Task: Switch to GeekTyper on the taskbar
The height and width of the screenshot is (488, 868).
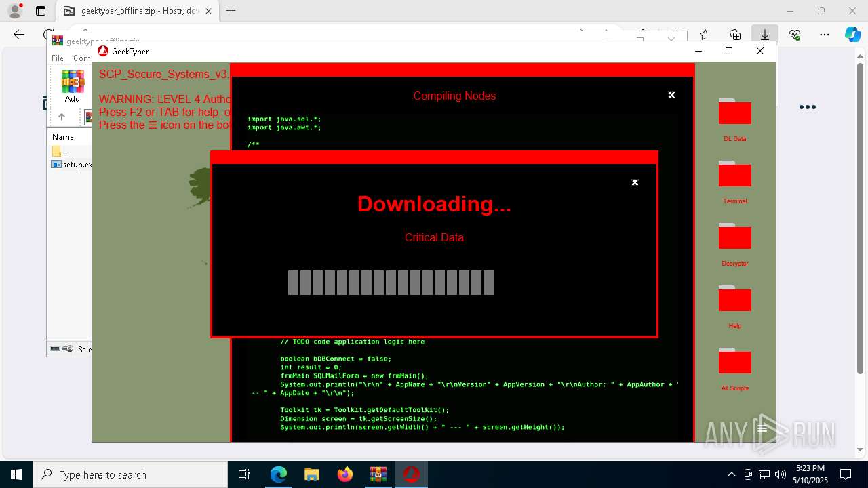Action: tap(411, 474)
